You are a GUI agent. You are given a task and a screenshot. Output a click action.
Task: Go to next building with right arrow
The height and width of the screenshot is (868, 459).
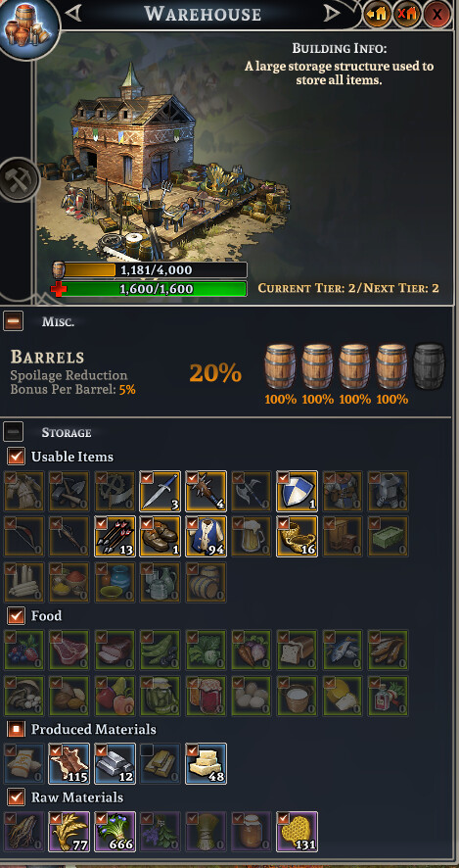coord(332,14)
